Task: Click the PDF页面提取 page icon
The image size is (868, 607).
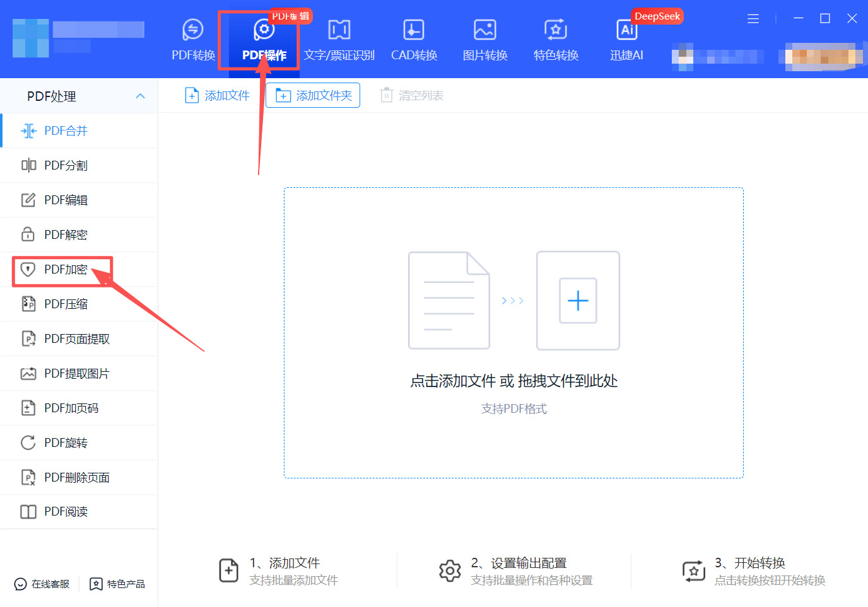Action: pos(28,338)
